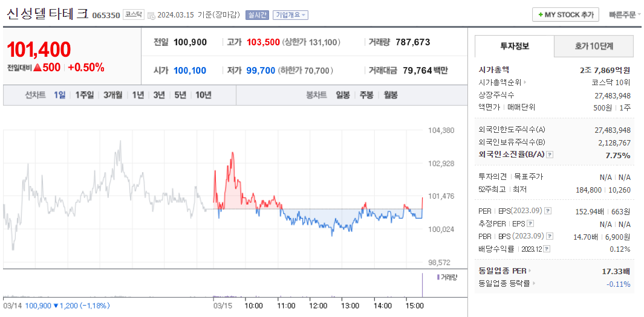This screenshot has height=317, width=644.
Task: Open the 시가총액순위 link
Action: [500, 83]
